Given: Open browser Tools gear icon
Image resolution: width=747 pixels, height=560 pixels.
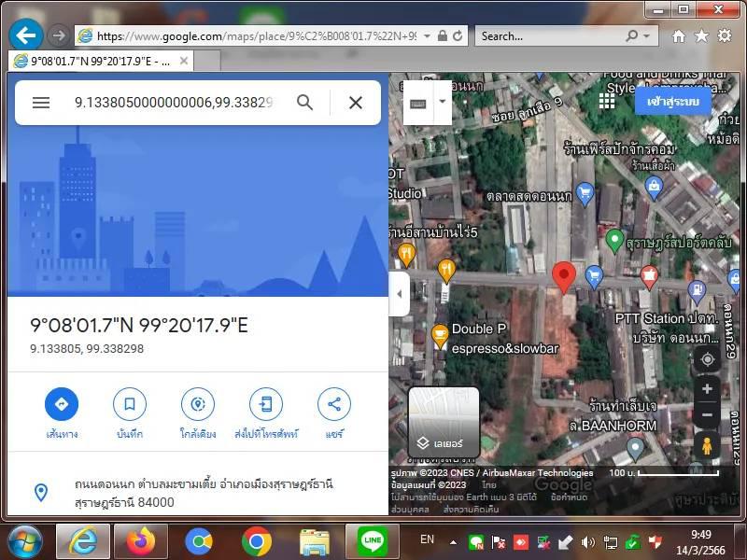Looking at the screenshot, I should (725, 35).
